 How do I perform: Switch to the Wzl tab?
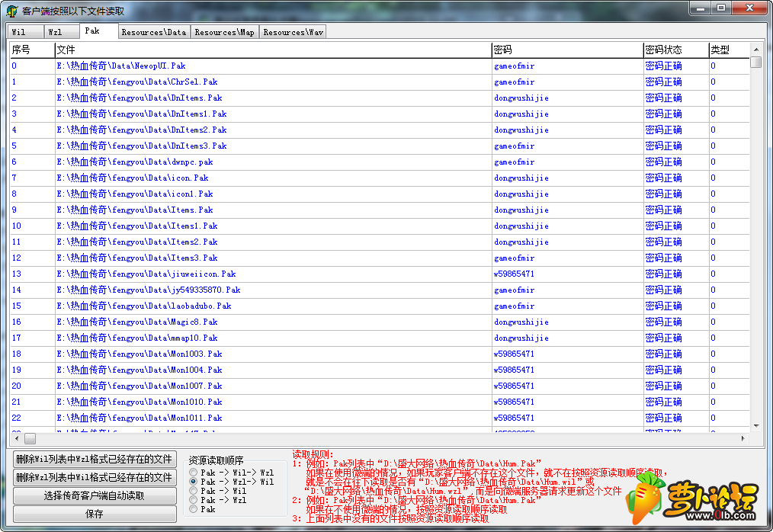point(62,31)
